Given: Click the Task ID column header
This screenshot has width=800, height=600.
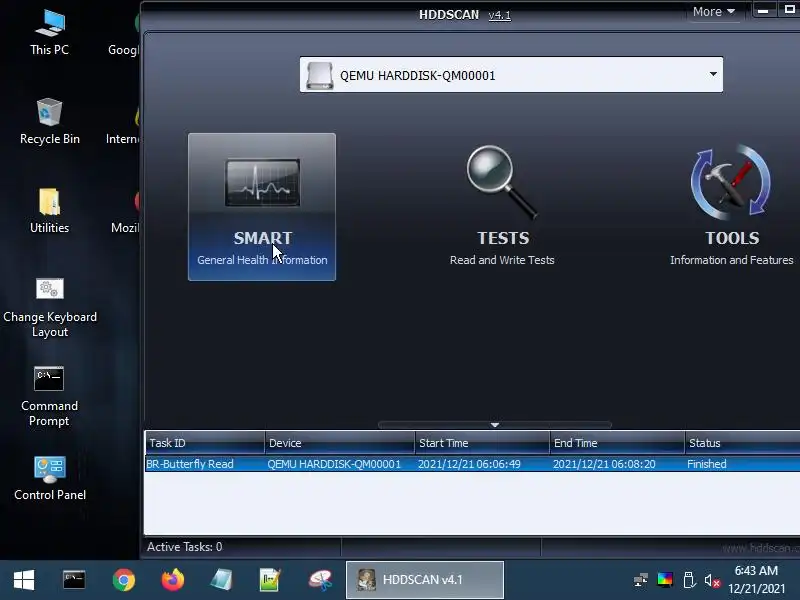Looking at the screenshot, I should [205, 443].
